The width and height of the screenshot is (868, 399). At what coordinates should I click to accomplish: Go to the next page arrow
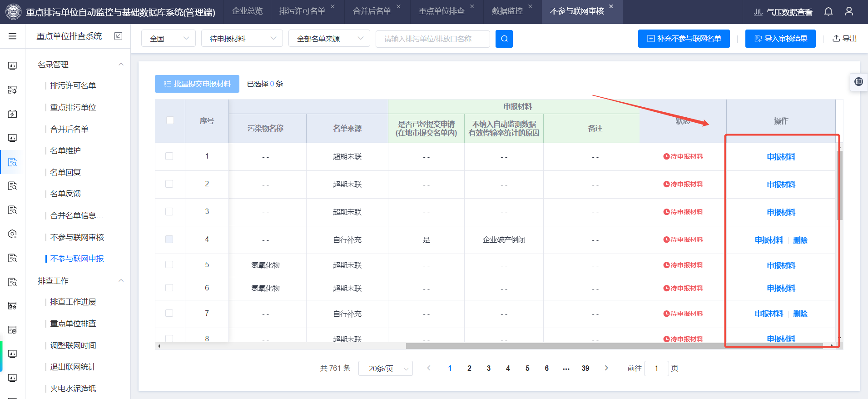click(x=606, y=368)
